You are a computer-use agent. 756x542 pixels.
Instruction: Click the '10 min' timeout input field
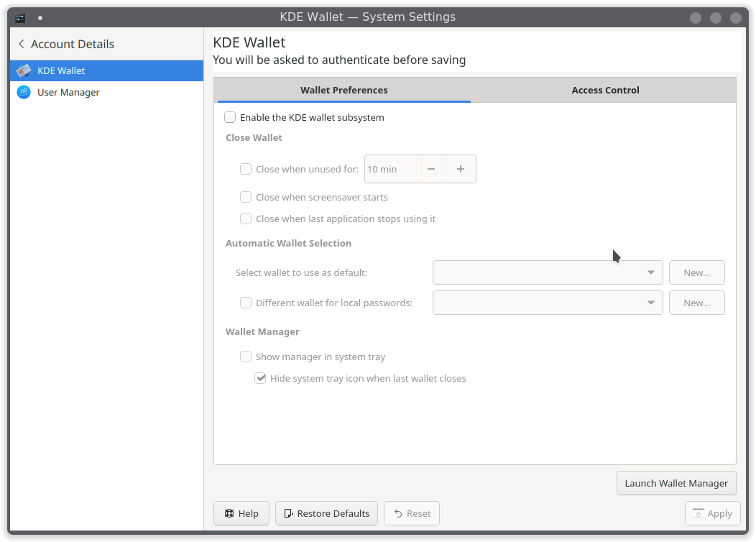[392, 169]
